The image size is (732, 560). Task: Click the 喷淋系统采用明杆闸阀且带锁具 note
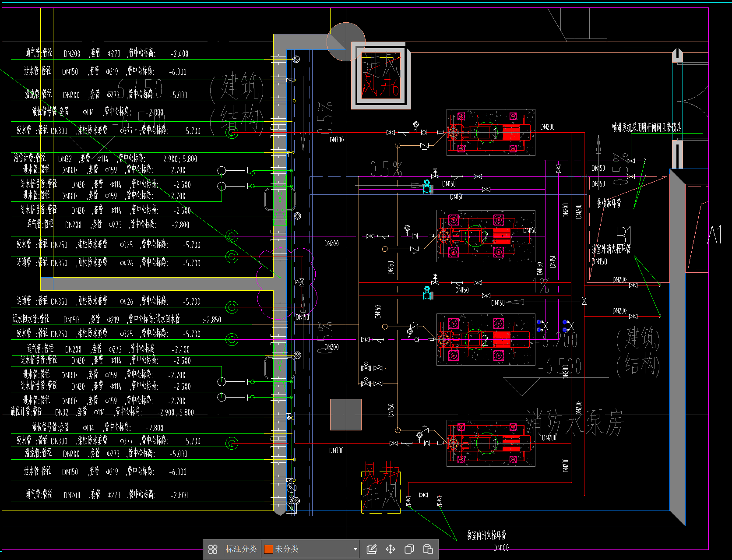pyautogui.click(x=647, y=127)
